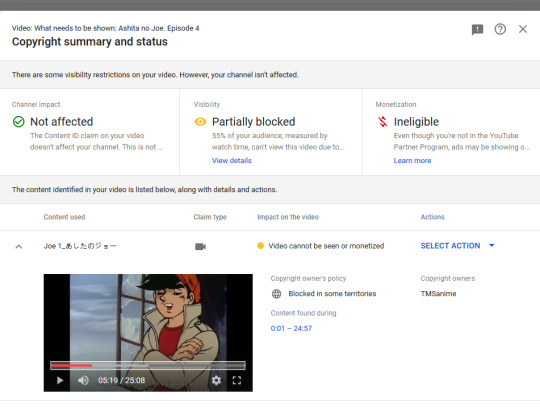
Task: Click the 'YouTube Partner Program' description text
Action: (x=461, y=141)
